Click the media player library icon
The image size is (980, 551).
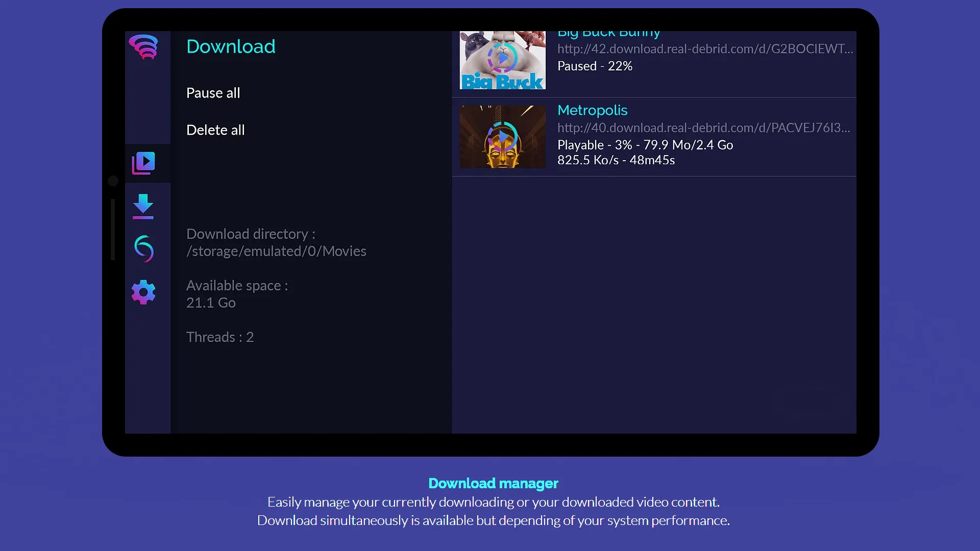coord(143,161)
